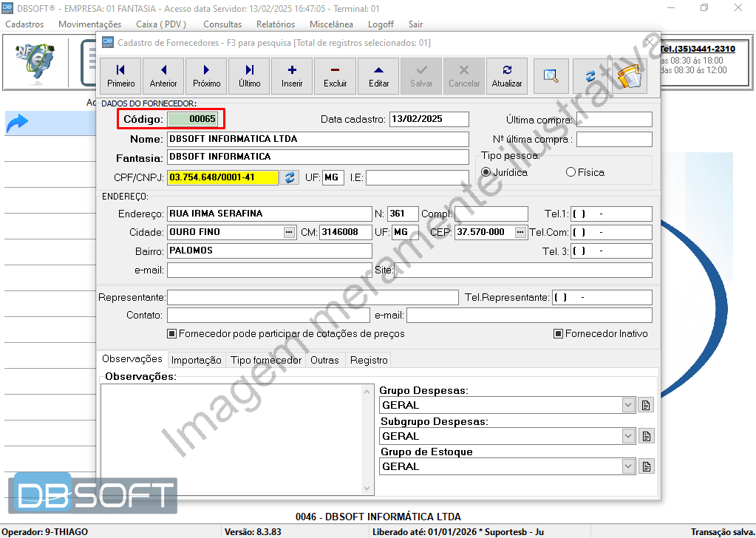The image size is (756, 538).
Task: Expand the Subgrupo Despesas dropdown
Action: coord(627,436)
